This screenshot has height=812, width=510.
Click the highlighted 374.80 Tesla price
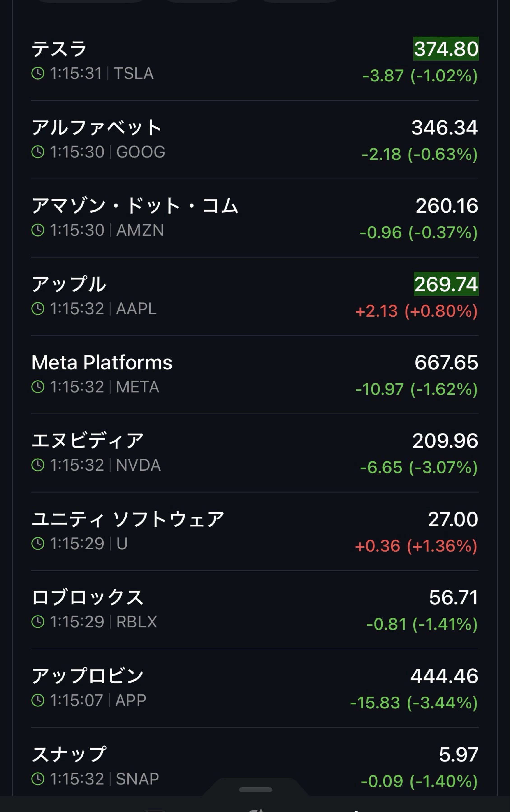click(446, 49)
